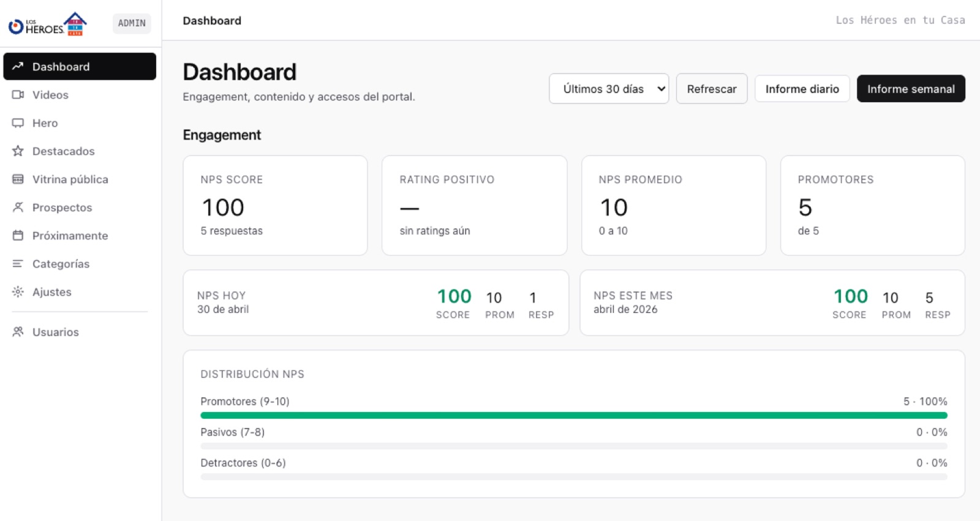980x521 pixels.
Task: Click the 'Dashboard' breadcrumb in top bar
Action: 212,20
